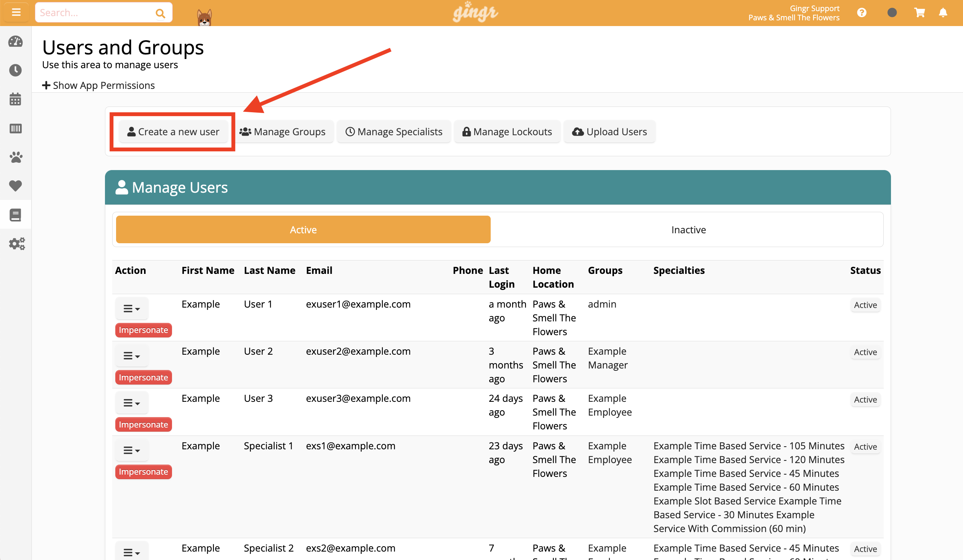Click email exuser3@example.com

pos(358,399)
